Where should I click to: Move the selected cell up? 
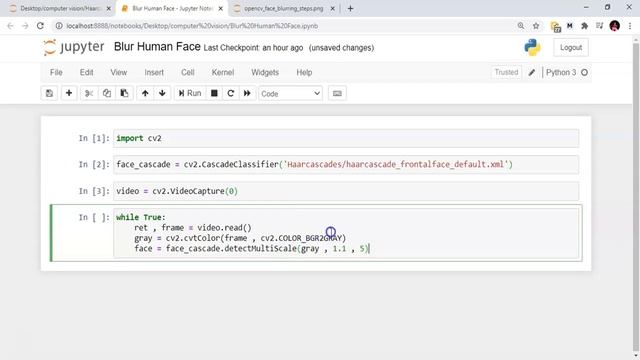(145, 93)
